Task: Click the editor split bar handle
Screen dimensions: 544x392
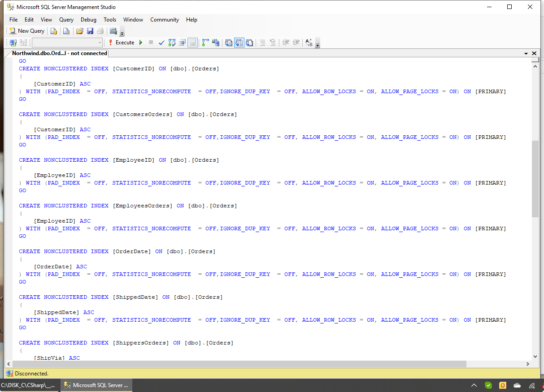Action: pyautogui.click(x=535, y=60)
